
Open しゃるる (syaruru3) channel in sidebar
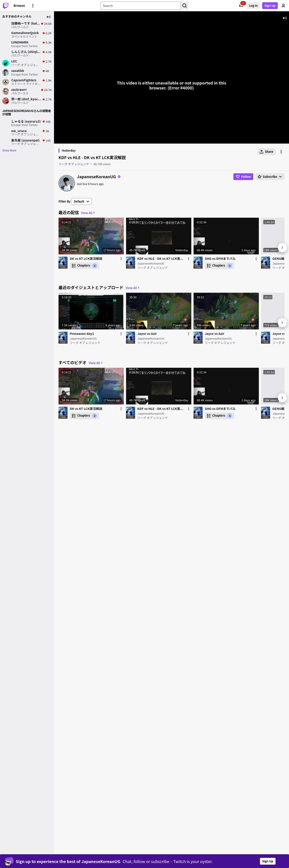pyautogui.click(x=27, y=123)
